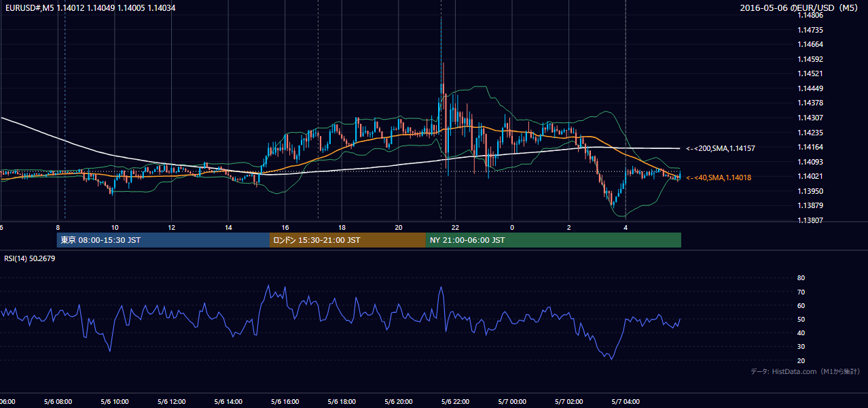Click price axis value 1.14521
The image size is (868, 408).
[x=810, y=73]
